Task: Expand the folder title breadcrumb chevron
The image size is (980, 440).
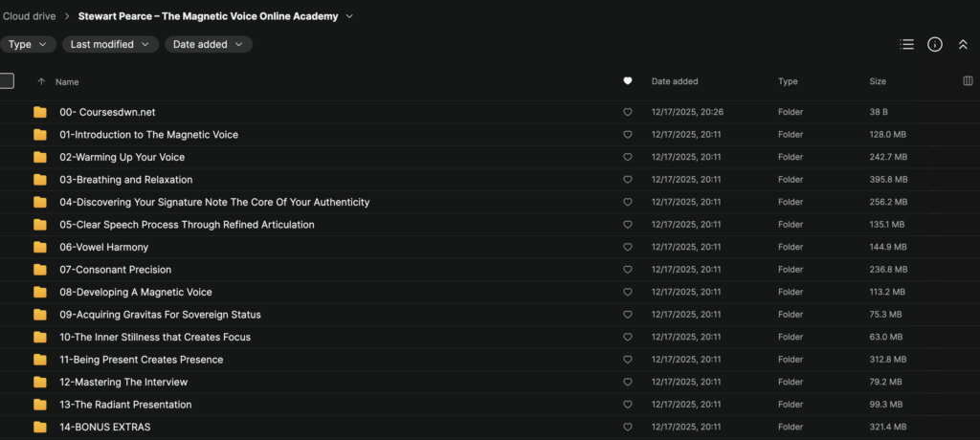Action: (349, 16)
